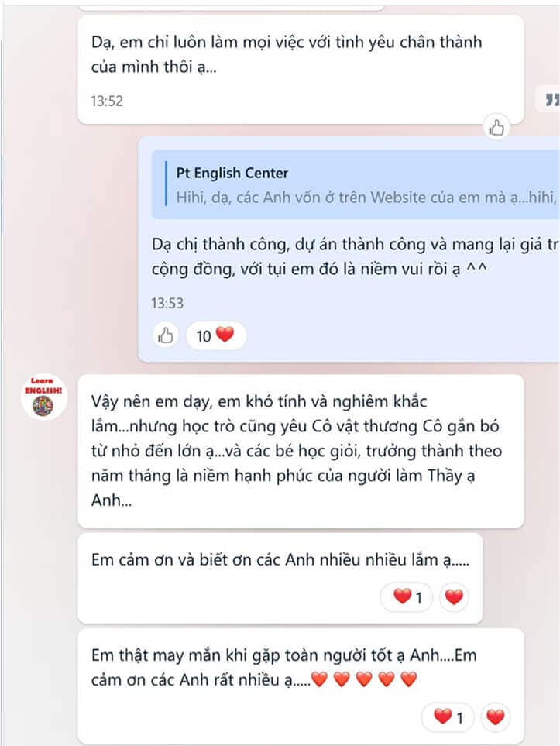
Task: Click the 13:53 timestamp
Action: point(167,303)
